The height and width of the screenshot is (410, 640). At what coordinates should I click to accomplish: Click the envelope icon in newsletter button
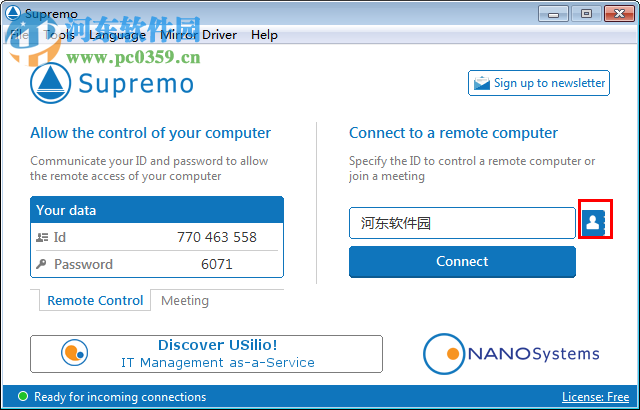pos(482,83)
